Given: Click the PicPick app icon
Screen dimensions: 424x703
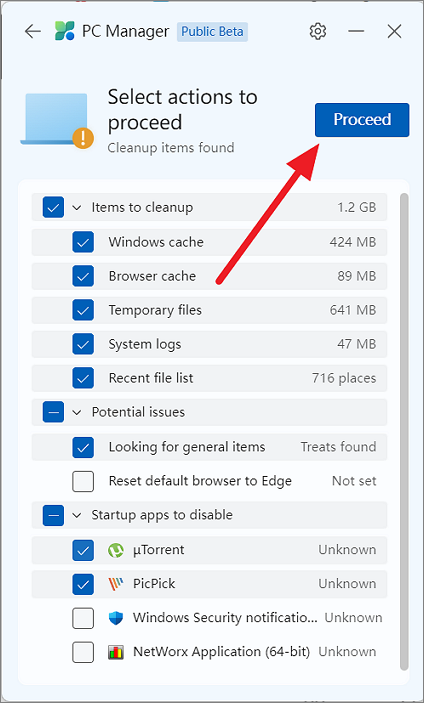Looking at the screenshot, I should (116, 584).
